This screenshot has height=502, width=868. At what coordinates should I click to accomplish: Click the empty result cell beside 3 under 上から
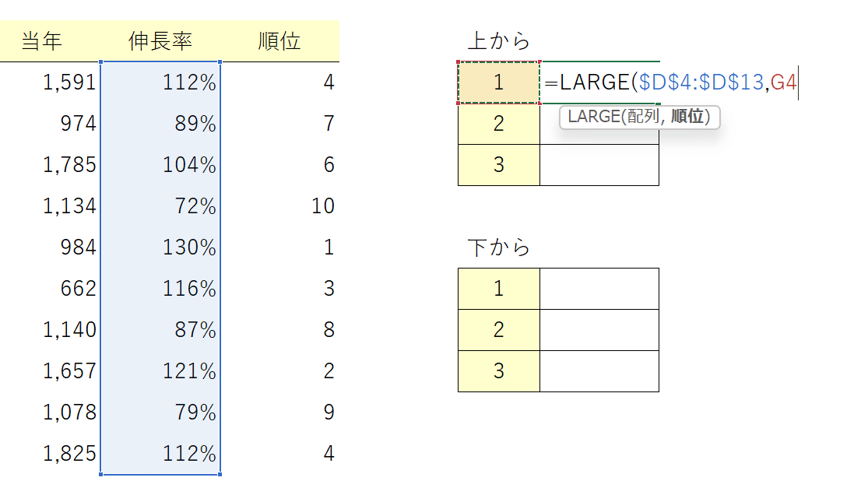[x=599, y=165]
